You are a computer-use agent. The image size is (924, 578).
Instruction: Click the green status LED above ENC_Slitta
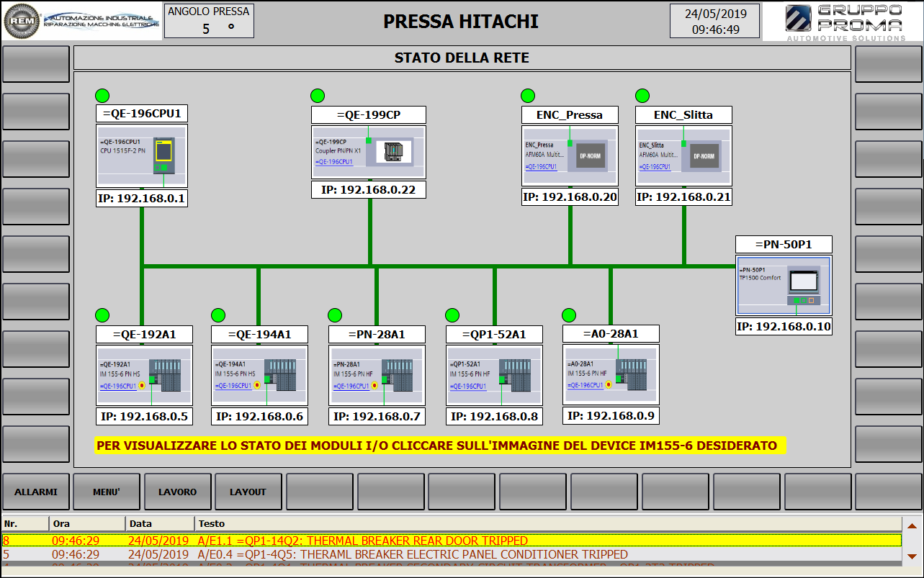tap(642, 96)
